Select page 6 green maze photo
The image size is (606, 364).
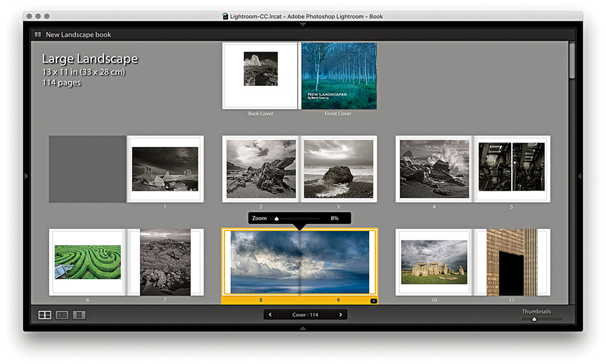[87, 262]
